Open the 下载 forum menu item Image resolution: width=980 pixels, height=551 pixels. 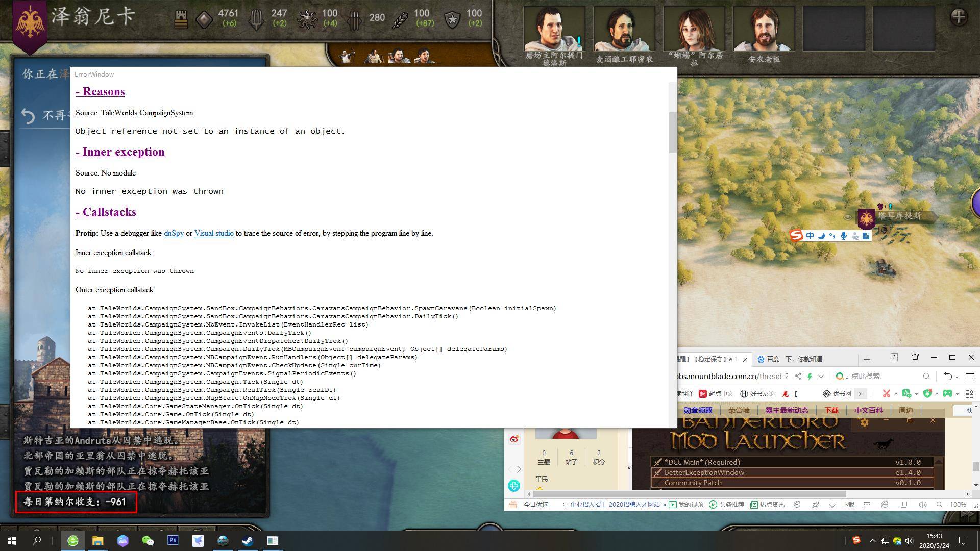831,410
